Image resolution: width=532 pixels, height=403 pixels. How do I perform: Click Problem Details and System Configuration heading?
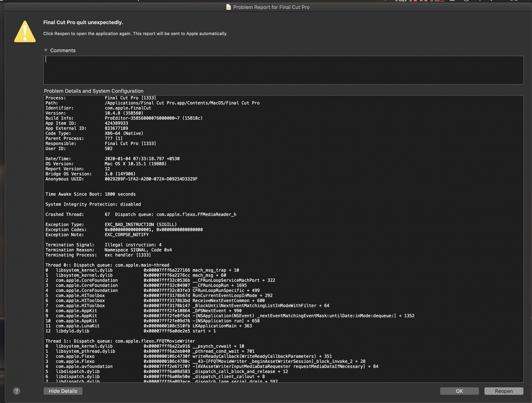(94, 91)
